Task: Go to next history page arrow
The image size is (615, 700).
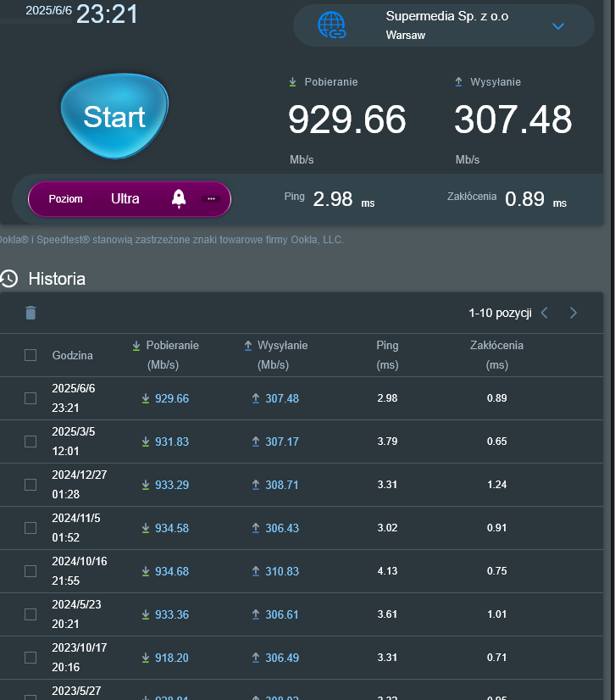Action: coord(573,313)
